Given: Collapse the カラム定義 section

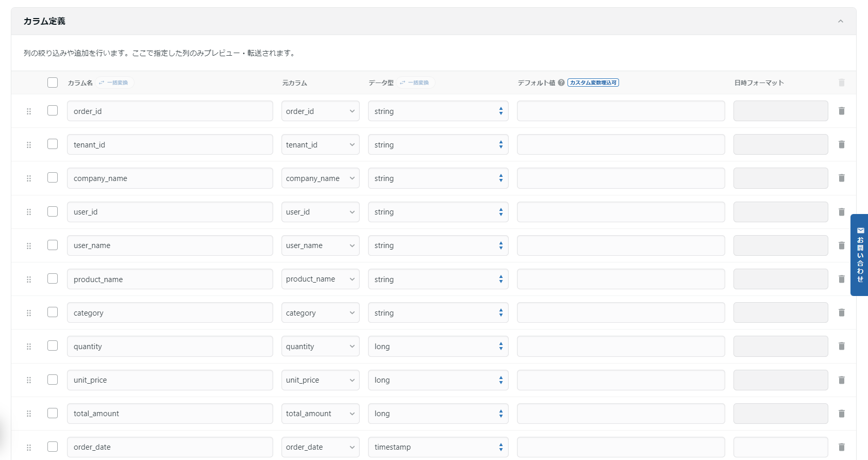Looking at the screenshot, I should click(x=840, y=21).
